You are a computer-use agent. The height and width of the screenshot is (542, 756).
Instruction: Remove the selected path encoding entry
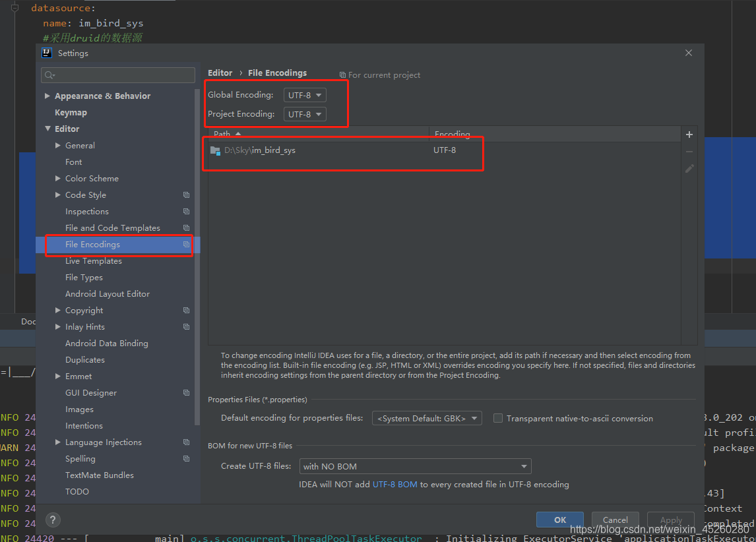click(x=689, y=151)
